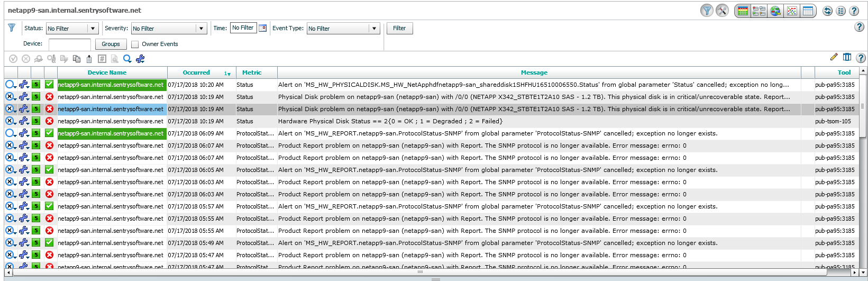Enable the Owner Events checkbox
Image resolution: width=868 pixels, height=281 pixels.
coord(135,44)
